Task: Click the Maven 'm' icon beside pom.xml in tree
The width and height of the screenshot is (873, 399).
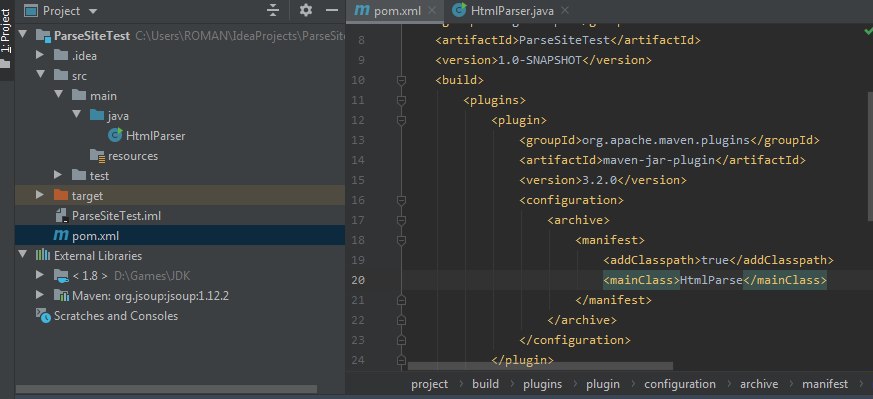Action: coord(61,236)
